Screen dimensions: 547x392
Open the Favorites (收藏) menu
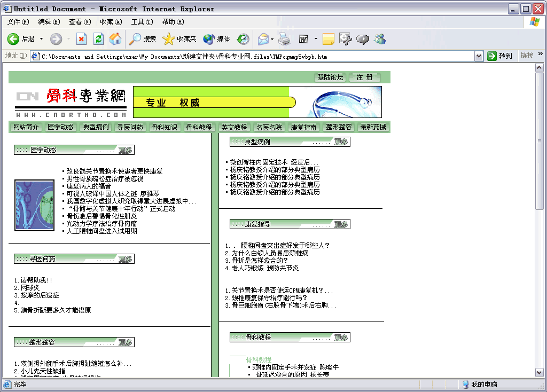click(111, 22)
